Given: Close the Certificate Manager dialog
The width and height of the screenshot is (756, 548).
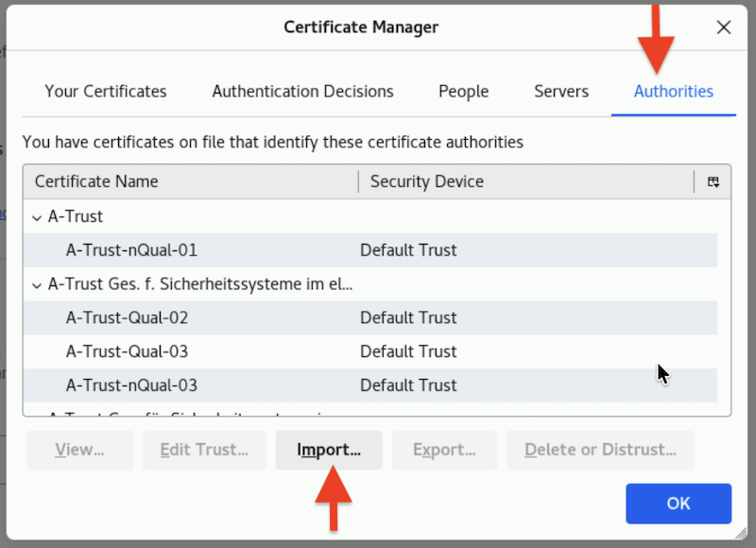Looking at the screenshot, I should pos(724,27).
